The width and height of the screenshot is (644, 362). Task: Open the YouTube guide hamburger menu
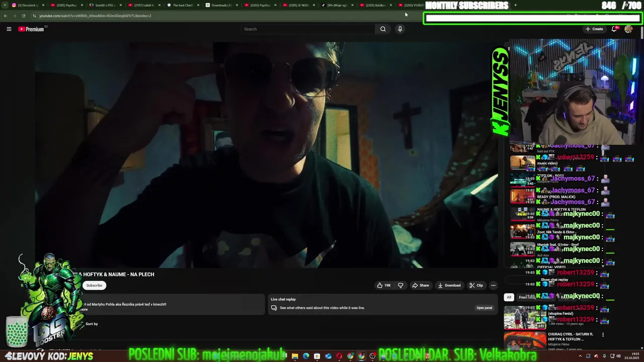point(9,29)
